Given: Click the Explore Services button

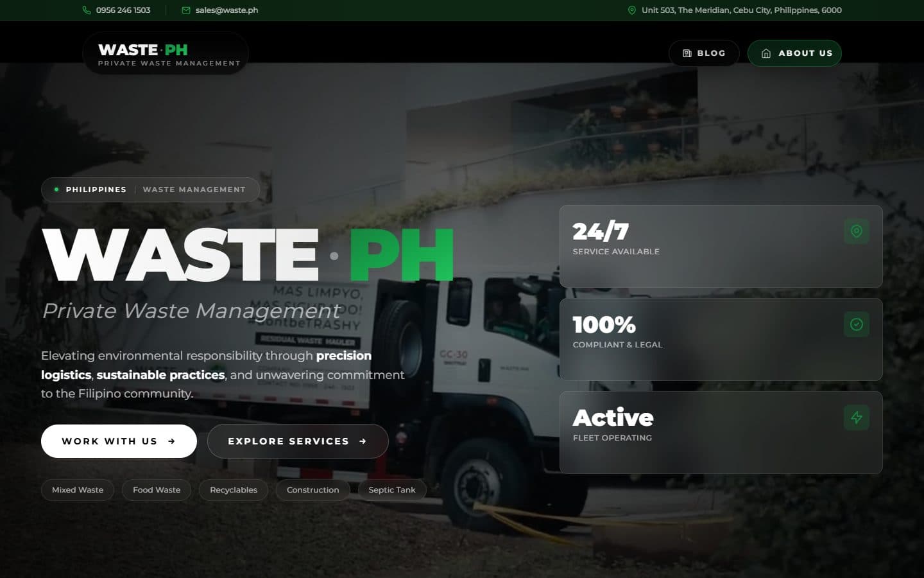Looking at the screenshot, I should (x=298, y=441).
